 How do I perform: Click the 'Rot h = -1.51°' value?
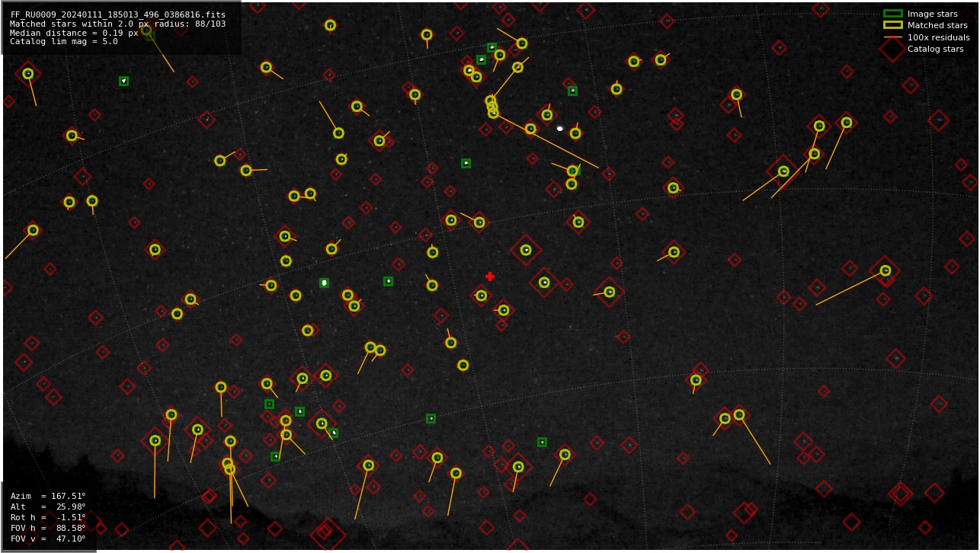coord(48,517)
